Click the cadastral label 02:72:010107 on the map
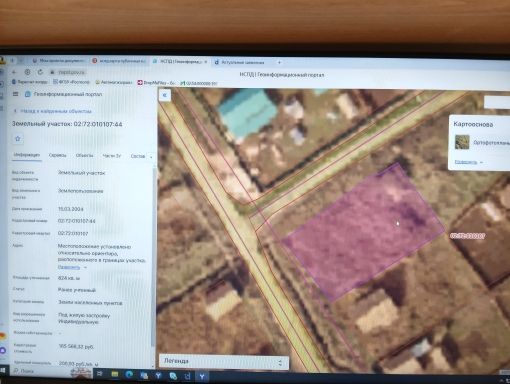 pyautogui.click(x=468, y=236)
